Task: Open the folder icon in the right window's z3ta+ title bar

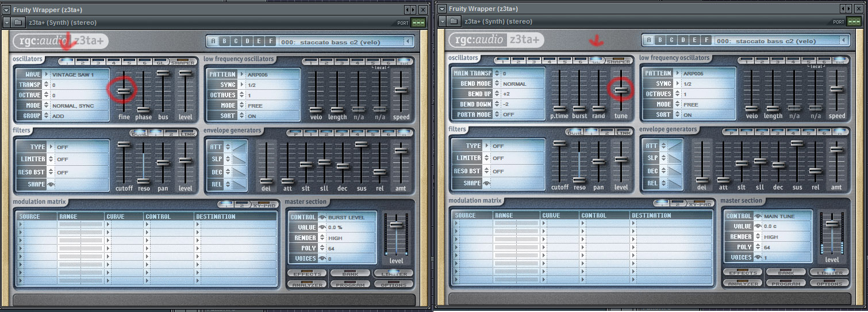Action: click(x=454, y=21)
